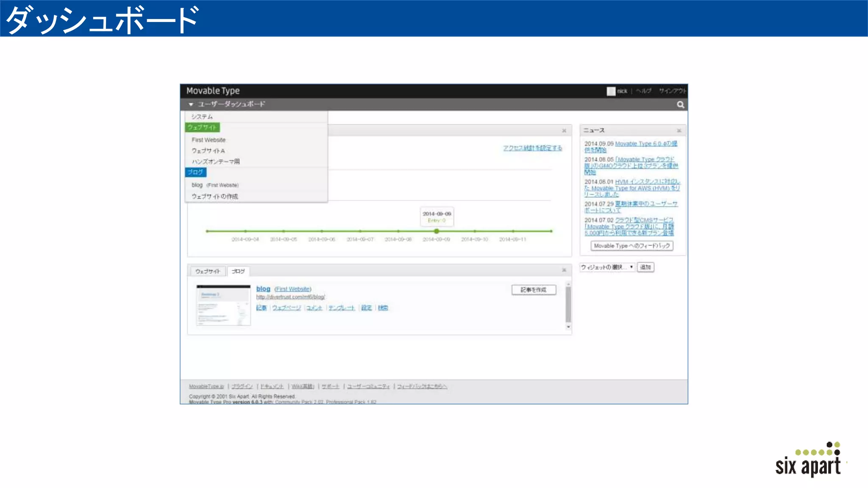The height and width of the screenshot is (488, 868).
Task: Close the News widget
Action: coord(679,130)
